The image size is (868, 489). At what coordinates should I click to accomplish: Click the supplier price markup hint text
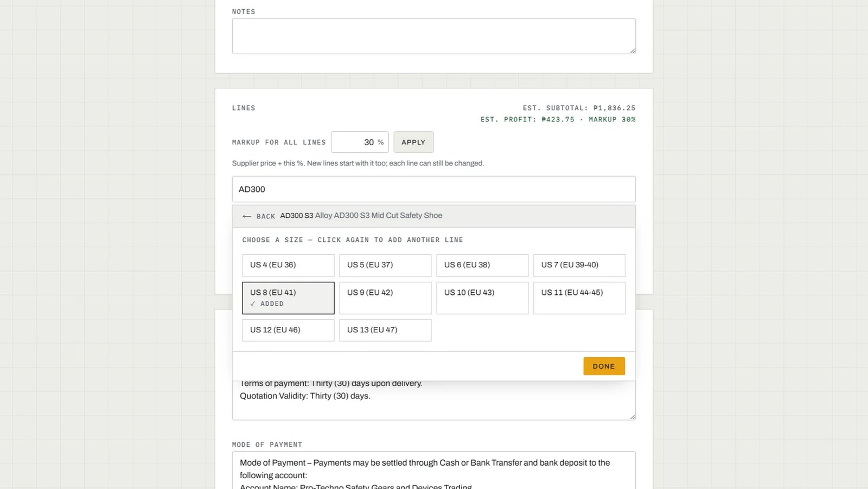pos(358,163)
